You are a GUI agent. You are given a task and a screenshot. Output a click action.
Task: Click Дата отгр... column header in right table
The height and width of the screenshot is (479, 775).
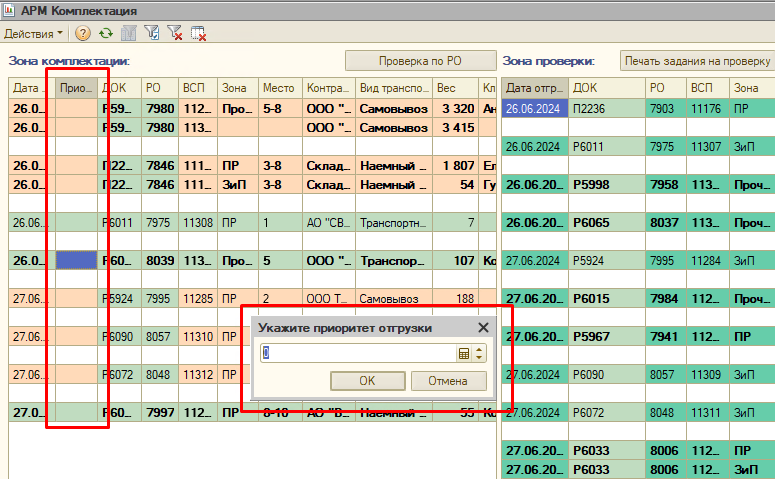(535, 88)
